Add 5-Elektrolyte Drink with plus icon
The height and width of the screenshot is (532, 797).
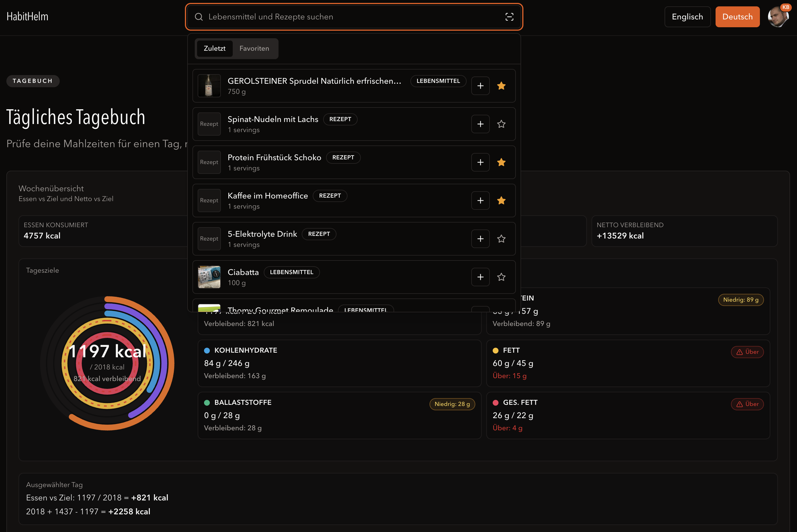[x=480, y=239]
